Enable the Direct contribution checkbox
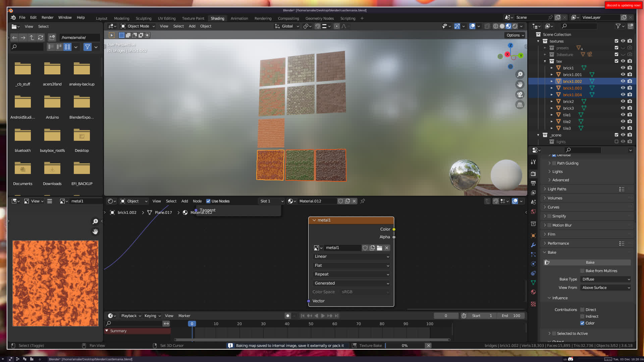Image resolution: width=644 pixels, height=362 pixels. (x=583, y=310)
